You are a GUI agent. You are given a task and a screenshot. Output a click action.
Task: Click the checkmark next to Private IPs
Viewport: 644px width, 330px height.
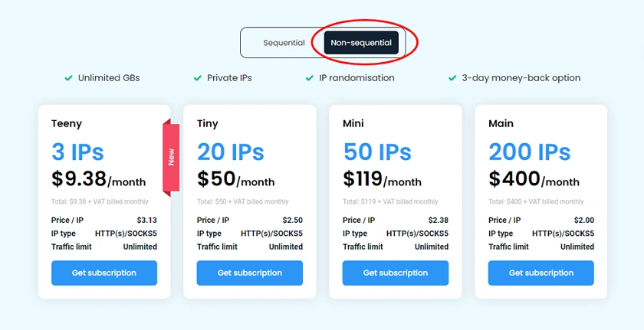tap(198, 78)
